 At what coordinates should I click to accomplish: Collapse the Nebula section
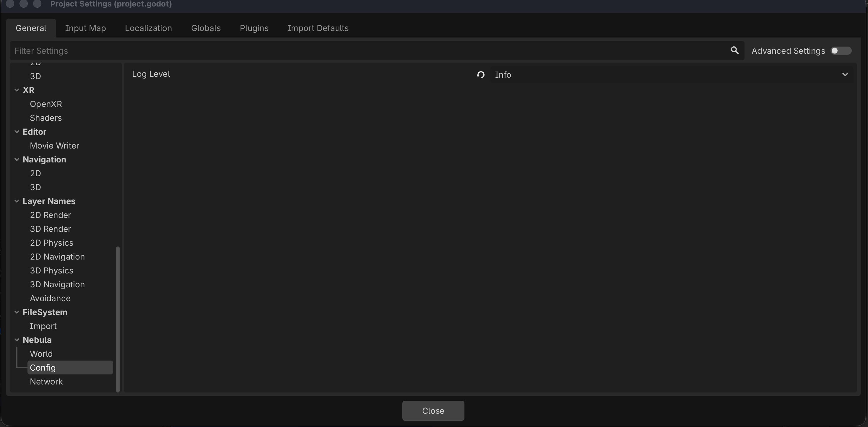click(17, 340)
